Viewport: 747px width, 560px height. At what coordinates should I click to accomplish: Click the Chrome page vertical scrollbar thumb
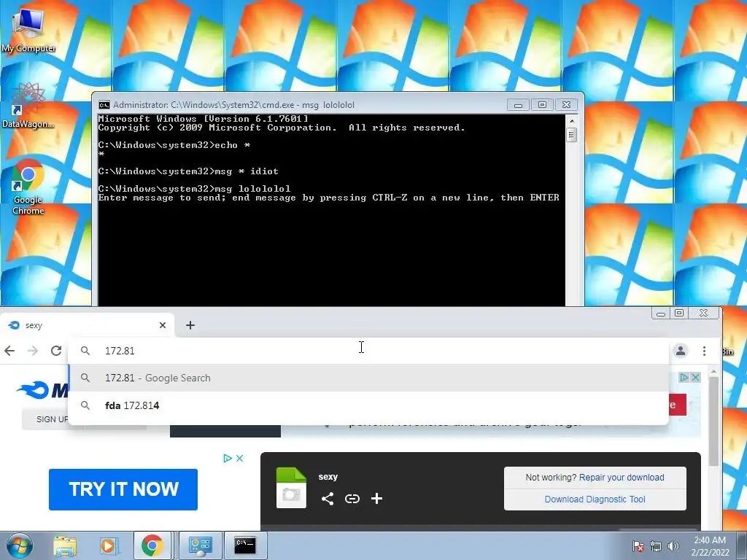point(713,421)
